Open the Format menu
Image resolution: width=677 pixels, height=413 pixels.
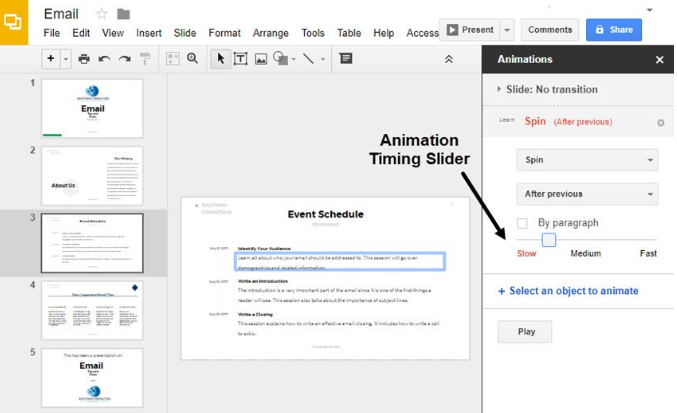click(225, 33)
